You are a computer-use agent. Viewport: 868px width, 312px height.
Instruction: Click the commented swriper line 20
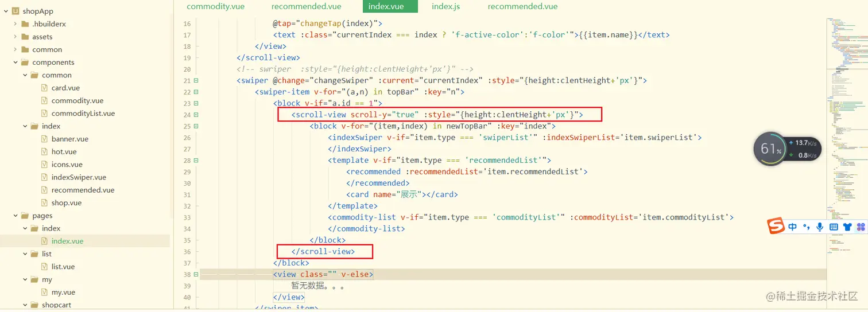[355, 69]
